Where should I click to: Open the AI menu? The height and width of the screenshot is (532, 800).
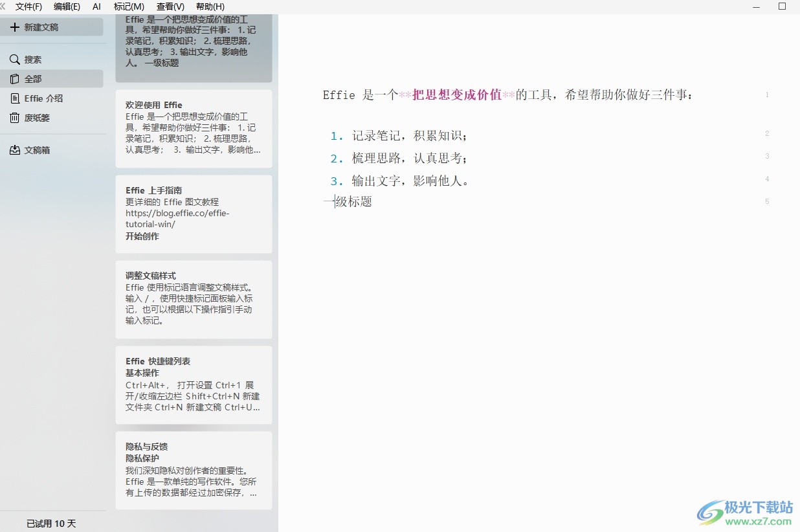[96, 6]
